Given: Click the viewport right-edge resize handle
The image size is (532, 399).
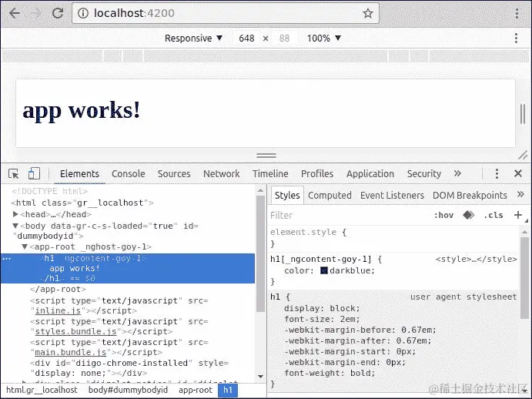Looking at the screenshot, I should pos(523,114).
